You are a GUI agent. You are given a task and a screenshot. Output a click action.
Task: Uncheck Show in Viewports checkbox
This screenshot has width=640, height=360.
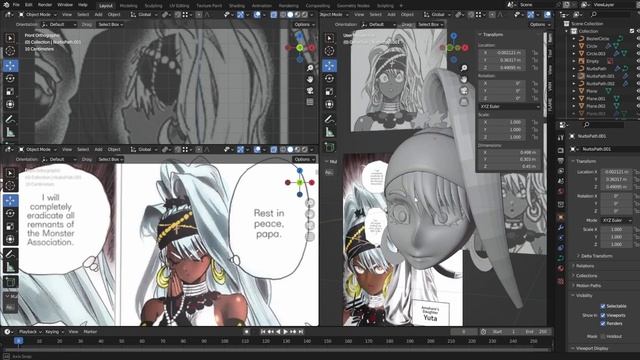[603, 315]
